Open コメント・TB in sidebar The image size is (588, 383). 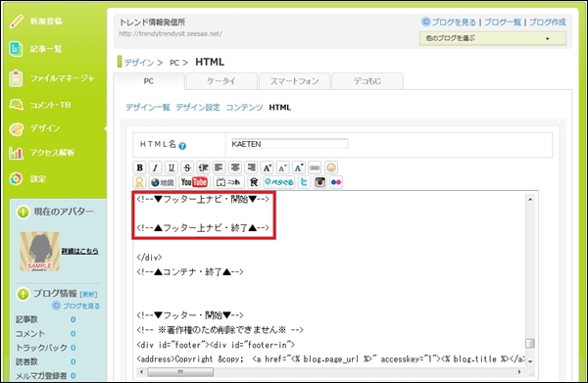(50, 105)
